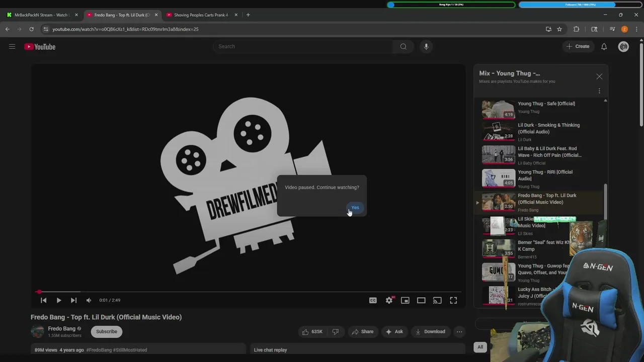View site information icon in address bar
Screen dimensions: 644x362
pyautogui.click(x=46, y=29)
